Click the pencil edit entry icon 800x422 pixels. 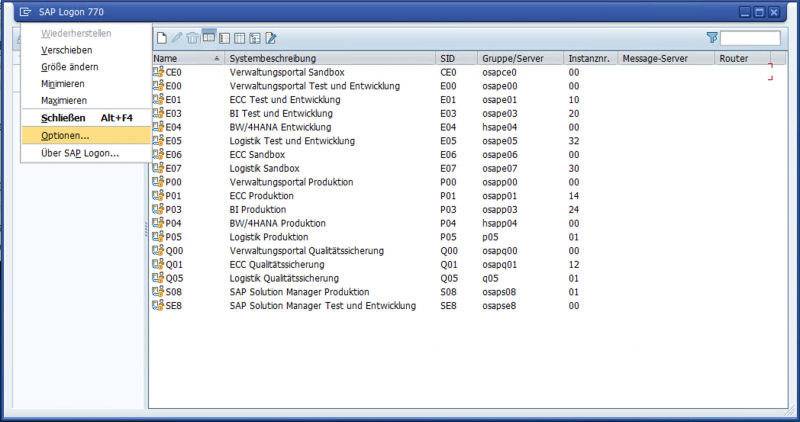pos(177,38)
